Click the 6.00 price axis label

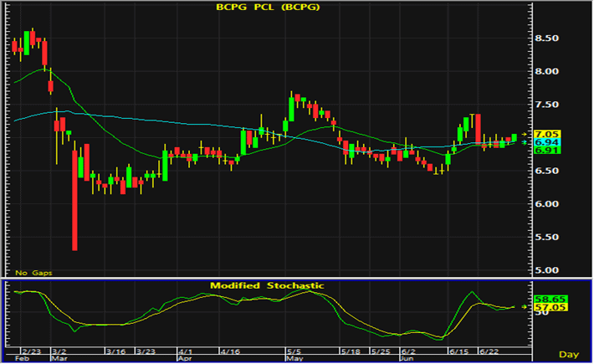click(x=546, y=204)
